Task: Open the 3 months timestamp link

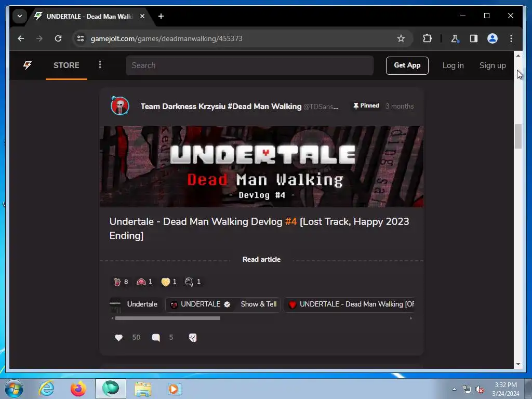Action: tap(400, 106)
